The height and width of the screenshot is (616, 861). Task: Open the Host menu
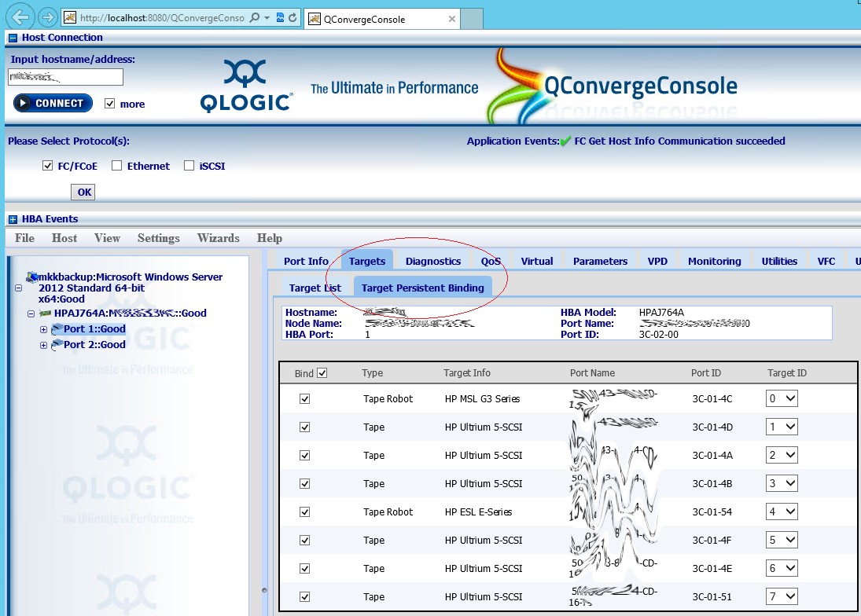point(64,238)
